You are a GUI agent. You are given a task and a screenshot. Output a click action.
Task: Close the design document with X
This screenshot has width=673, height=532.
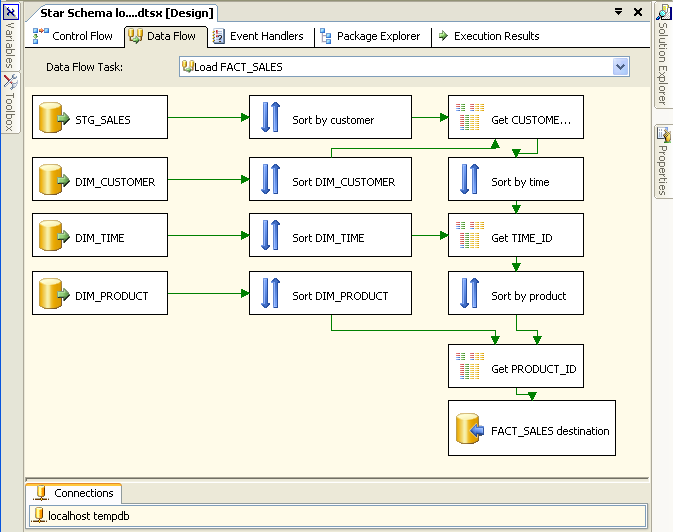pos(638,12)
